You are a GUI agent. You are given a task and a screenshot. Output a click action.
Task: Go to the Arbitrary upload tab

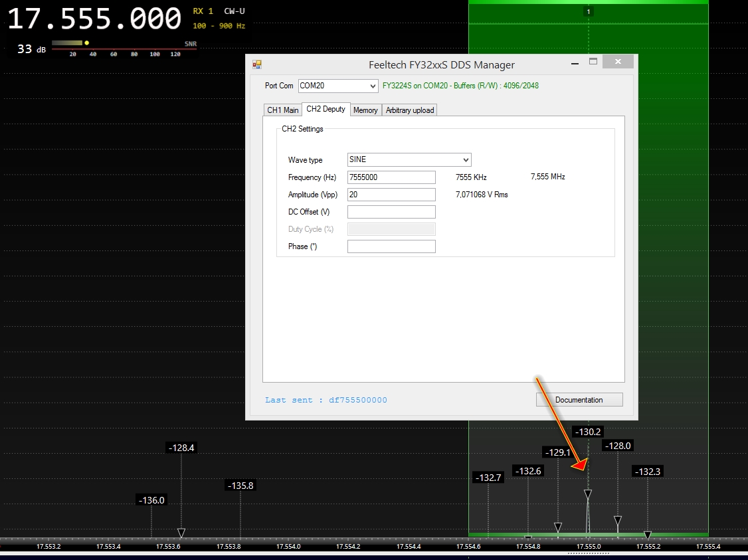pyautogui.click(x=410, y=110)
